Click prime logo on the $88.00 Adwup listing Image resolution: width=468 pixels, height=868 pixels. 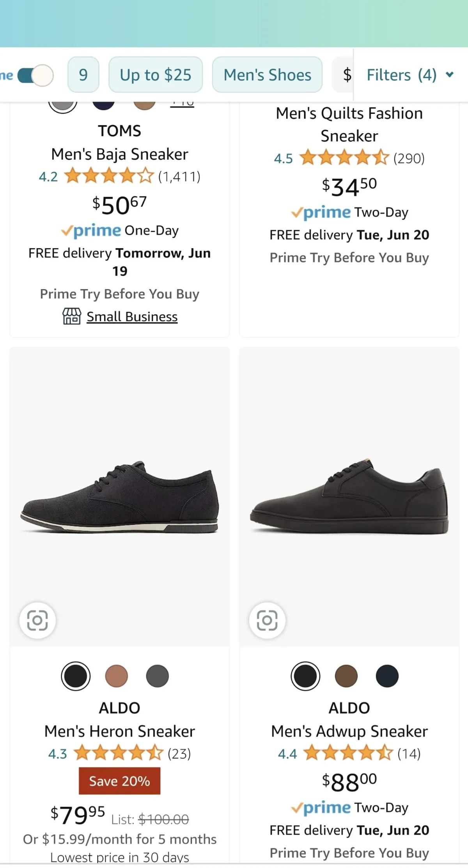(321, 808)
